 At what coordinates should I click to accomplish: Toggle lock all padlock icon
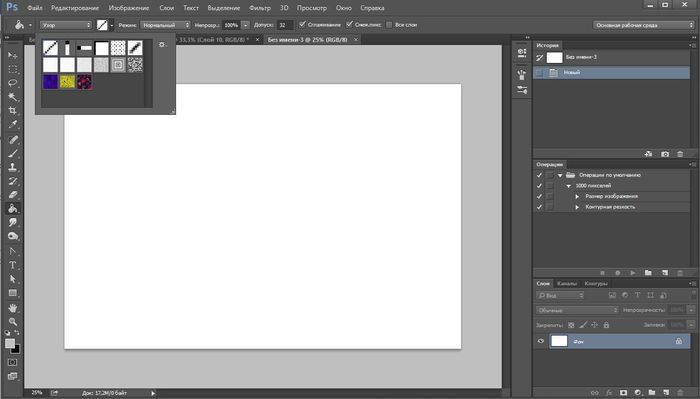point(606,325)
